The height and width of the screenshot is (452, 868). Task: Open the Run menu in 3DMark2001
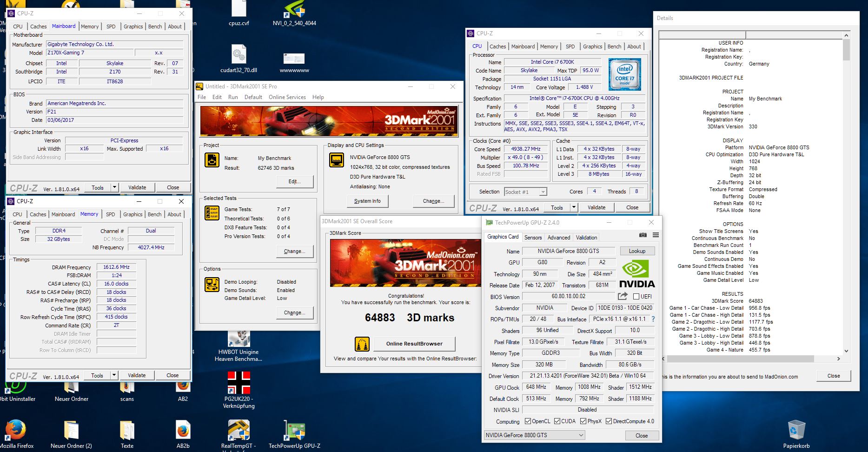pyautogui.click(x=233, y=97)
